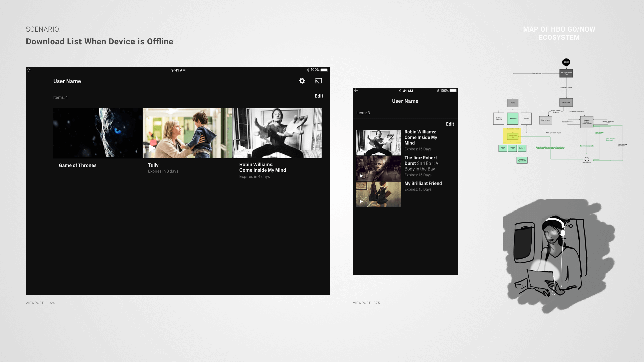
Task: Click the battery icon on the phone status bar
Action: (453, 90)
